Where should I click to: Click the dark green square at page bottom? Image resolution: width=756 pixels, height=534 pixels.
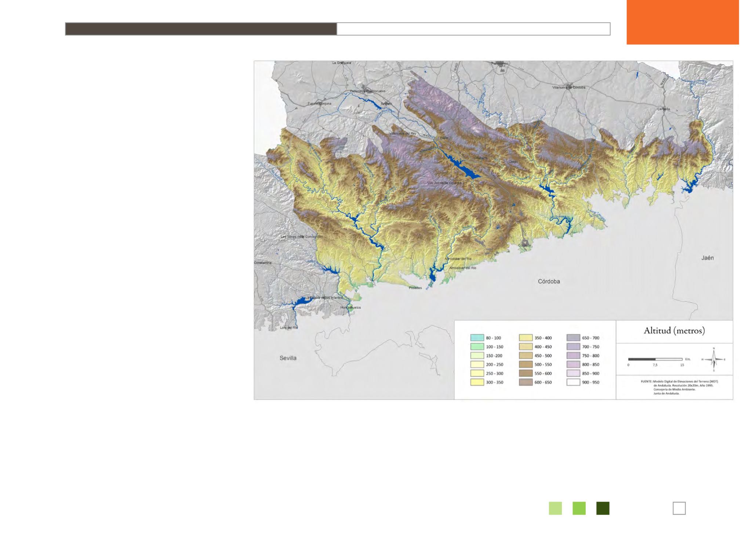point(603,508)
